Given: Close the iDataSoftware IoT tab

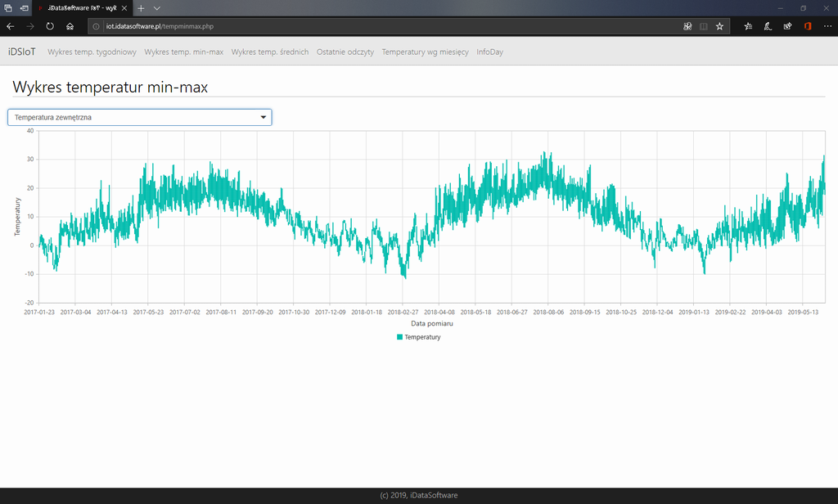Looking at the screenshot, I should point(124,8).
